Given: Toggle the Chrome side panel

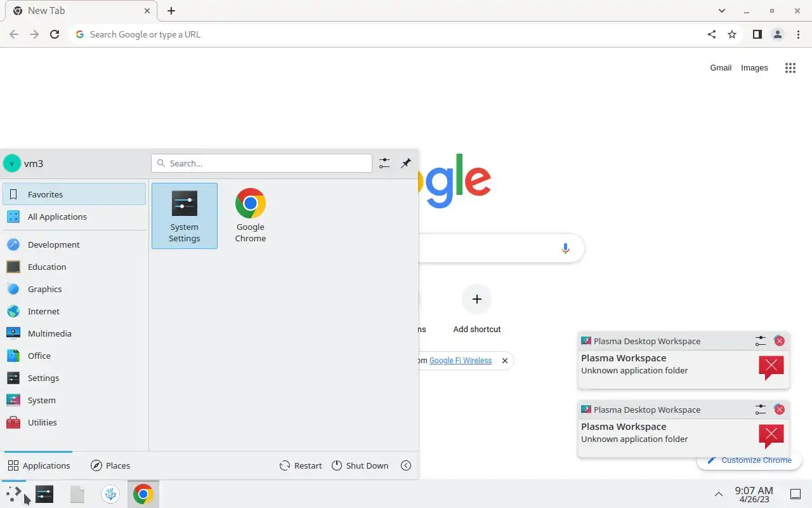Looking at the screenshot, I should point(757,34).
